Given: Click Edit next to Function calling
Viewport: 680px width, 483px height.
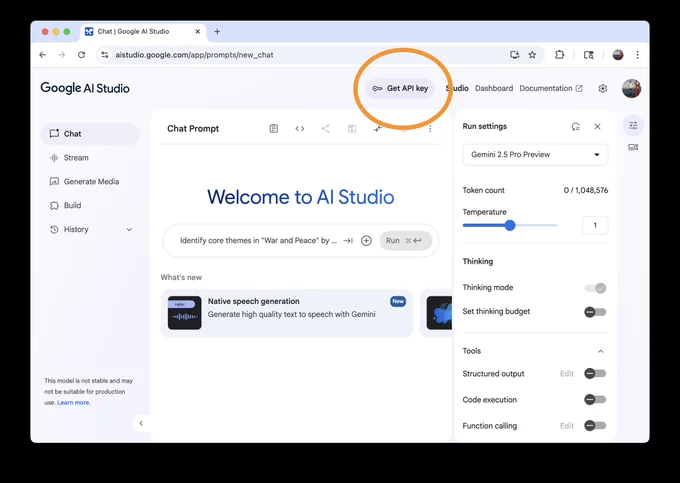Looking at the screenshot, I should tap(566, 425).
